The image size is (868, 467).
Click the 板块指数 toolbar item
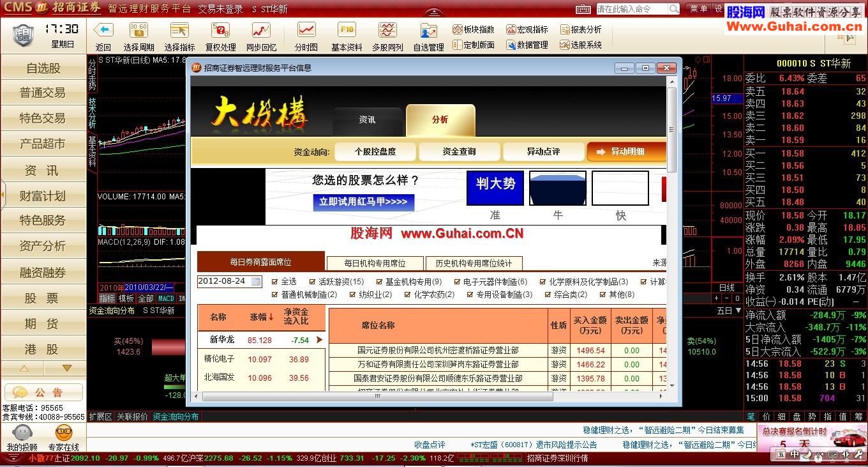click(x=473, y=29)
